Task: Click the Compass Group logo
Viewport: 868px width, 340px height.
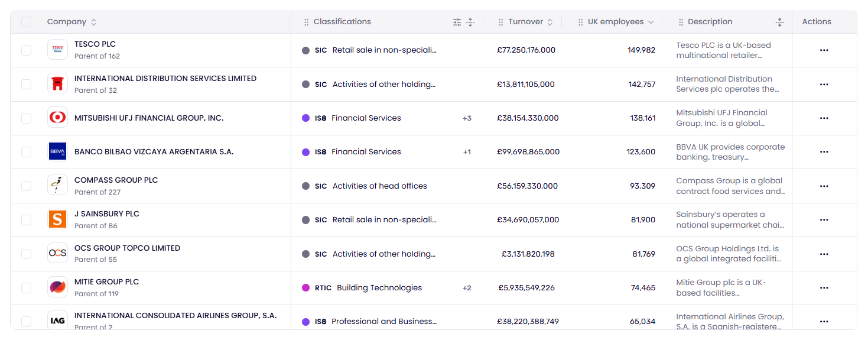Action: click(57, 186)
